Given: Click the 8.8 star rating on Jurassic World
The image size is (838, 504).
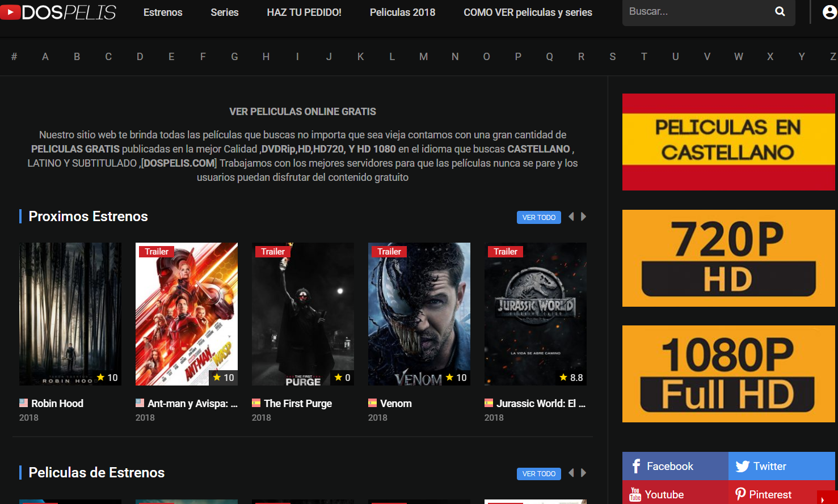Looking at the screenshot, I should (571, 378).
